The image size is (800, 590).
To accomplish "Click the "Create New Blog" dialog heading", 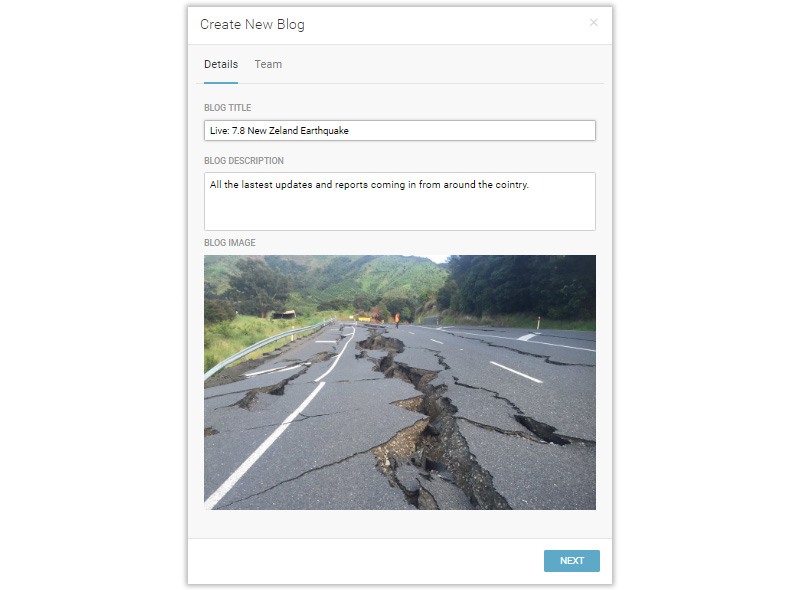I will pyautogui.click(x=252, y=24).
